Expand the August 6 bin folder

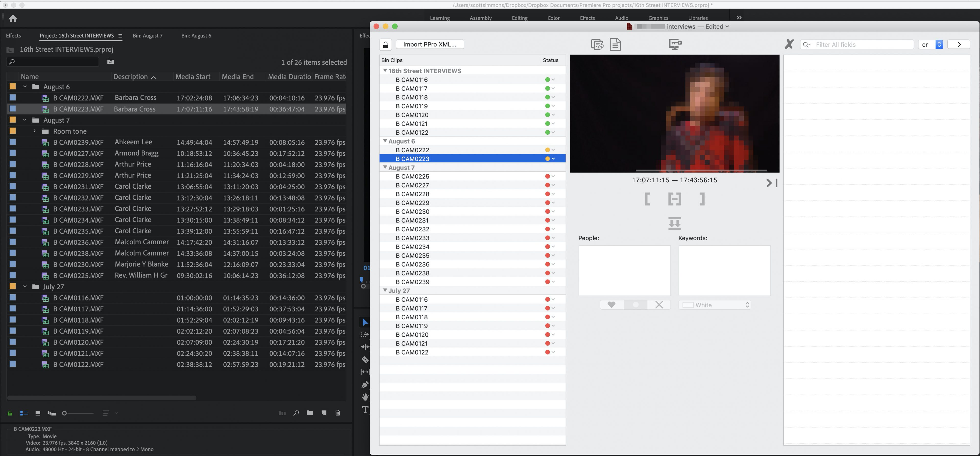[24, 86]
